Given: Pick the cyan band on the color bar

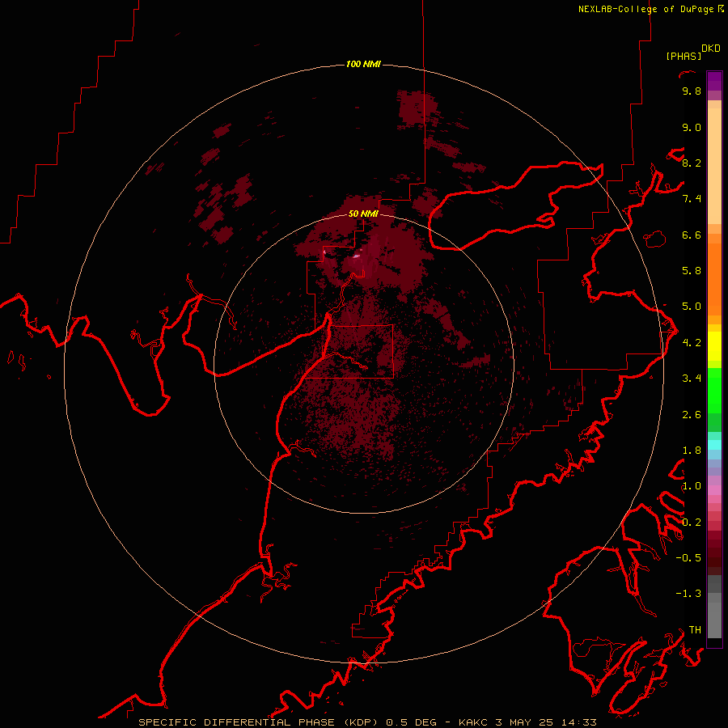Looking at the screenshot, I should click(x=714, y=445).
